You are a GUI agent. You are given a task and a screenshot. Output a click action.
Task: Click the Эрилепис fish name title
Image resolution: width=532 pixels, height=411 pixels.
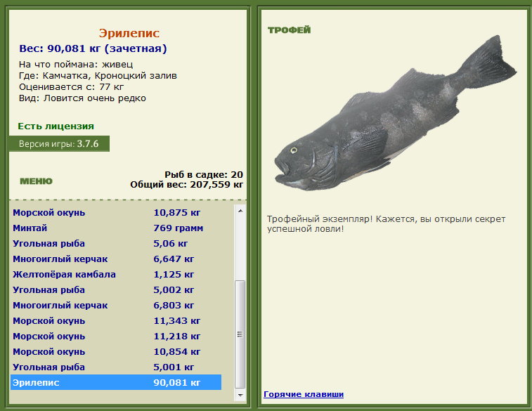pos(129,33)
